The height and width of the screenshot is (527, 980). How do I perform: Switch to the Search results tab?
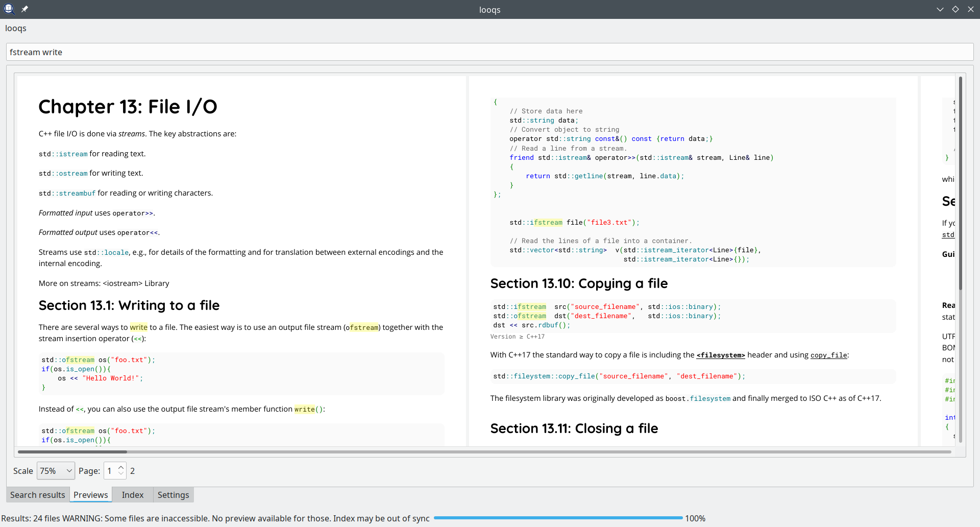38,495
